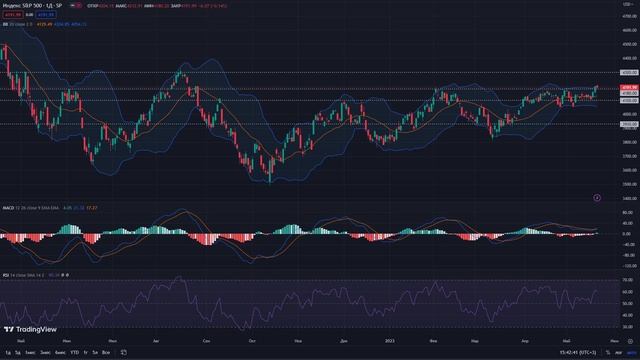Image resolution: width=640 pixels, height=360 pixels.
Task: Click the TradingView logo
Action: coord(31,329)
